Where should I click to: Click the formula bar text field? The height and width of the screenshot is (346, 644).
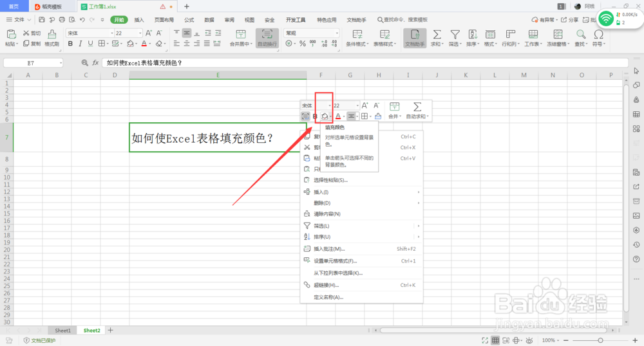tap(365, 63)
